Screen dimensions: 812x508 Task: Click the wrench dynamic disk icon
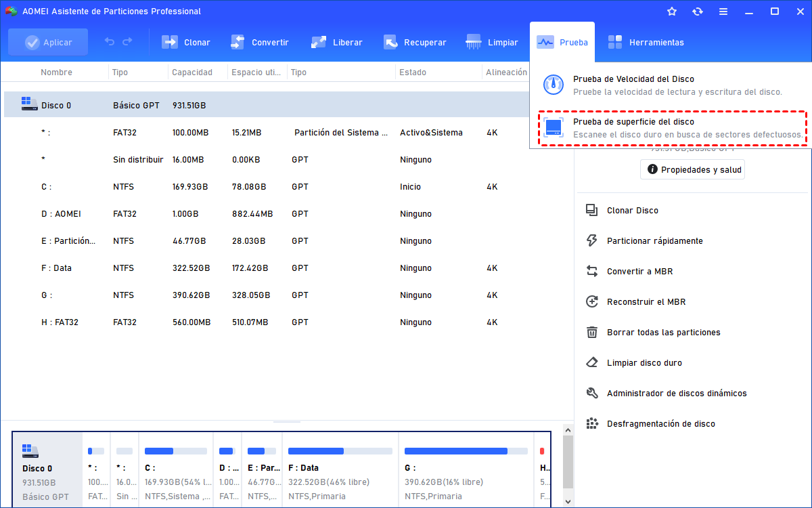coord(592,393)
